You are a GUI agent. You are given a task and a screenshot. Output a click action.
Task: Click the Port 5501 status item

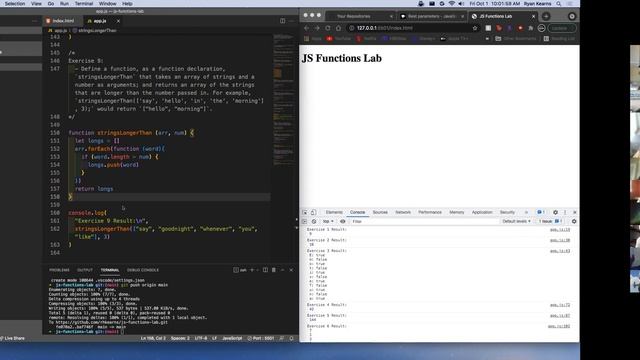pyautogui.click(x=261, y=338)
